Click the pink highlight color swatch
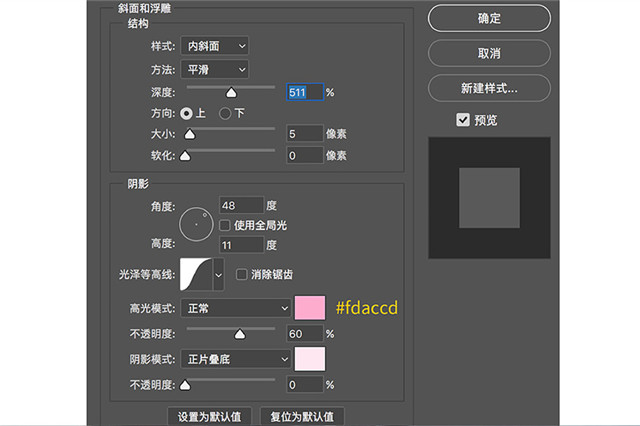The image size is (640, 426). point(310,309)
